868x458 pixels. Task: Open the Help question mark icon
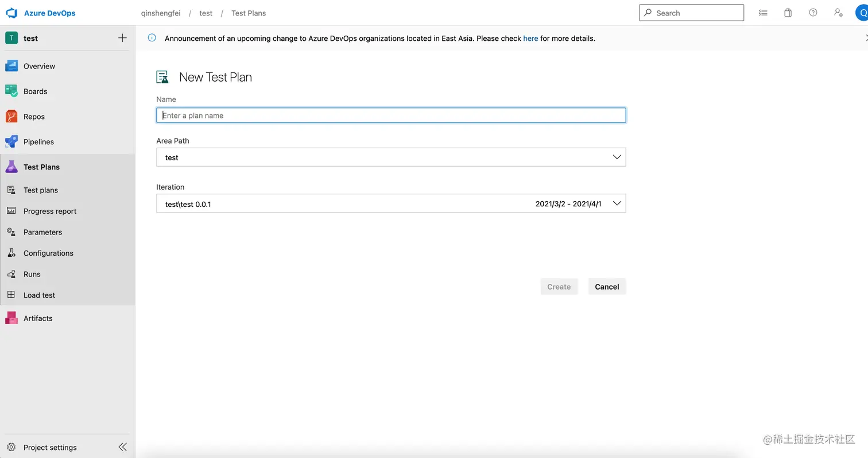[813, 13]
